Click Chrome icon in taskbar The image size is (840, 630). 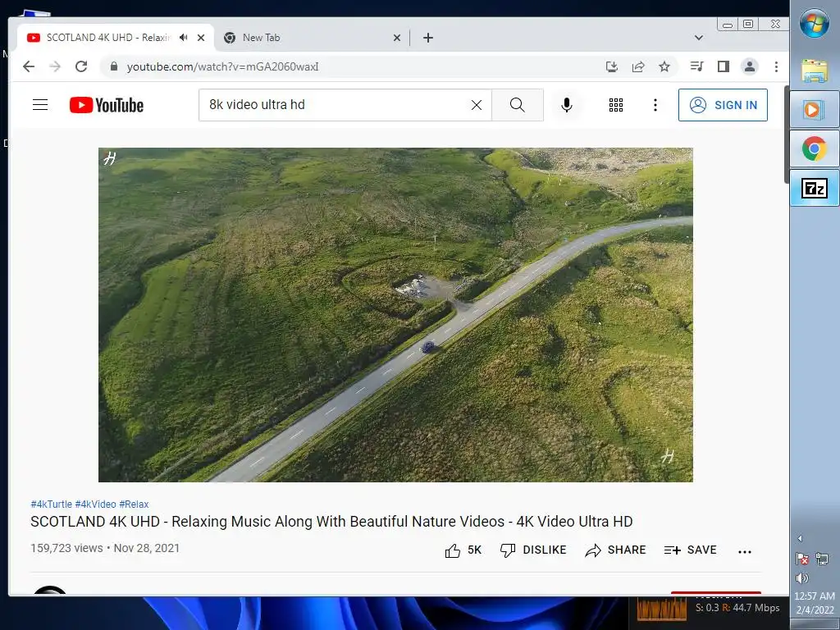coord(815,148)
